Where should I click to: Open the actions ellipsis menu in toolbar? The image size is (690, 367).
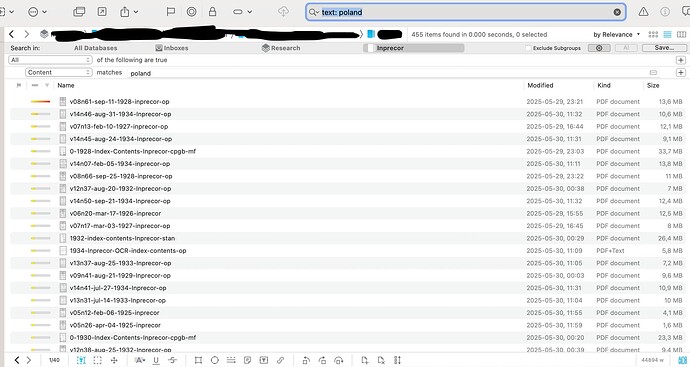coord(37,12)
